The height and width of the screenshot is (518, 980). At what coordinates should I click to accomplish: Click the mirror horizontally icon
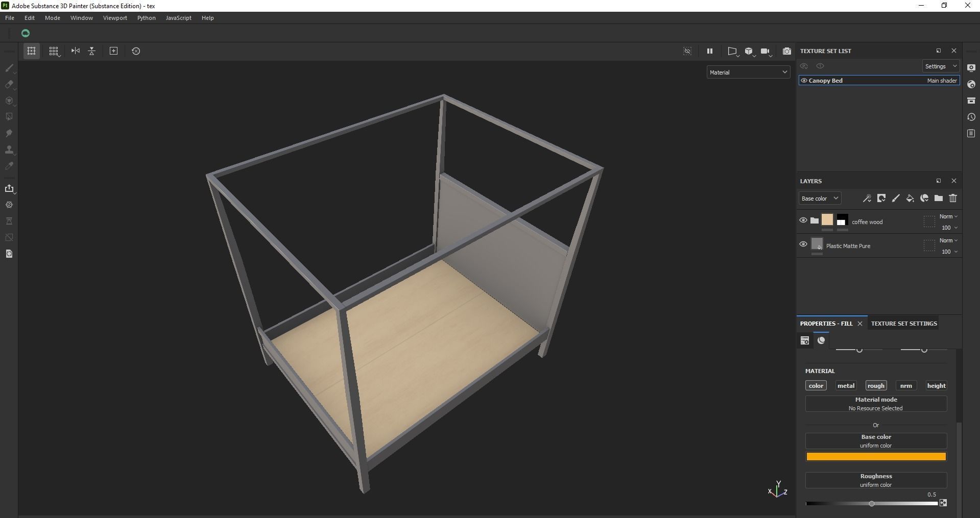click(76, 51)
